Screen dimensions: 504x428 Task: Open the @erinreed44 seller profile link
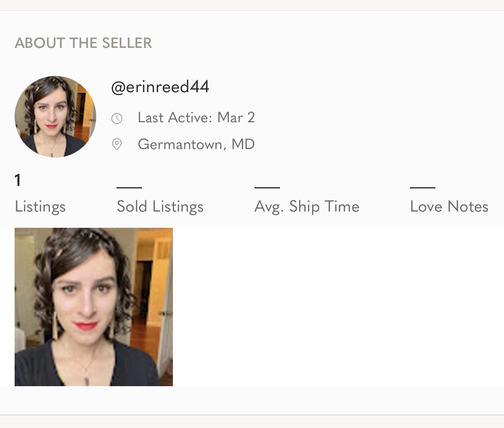coord(160,86)
